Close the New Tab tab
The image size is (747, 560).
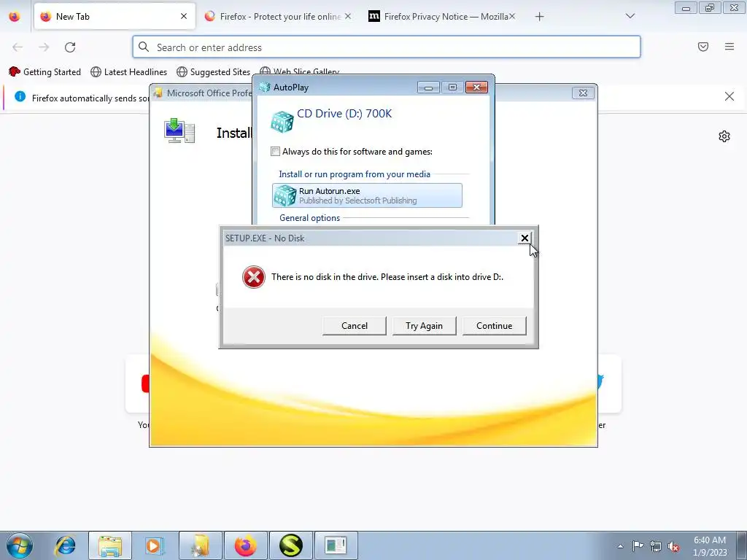click(x=184, y=16)
